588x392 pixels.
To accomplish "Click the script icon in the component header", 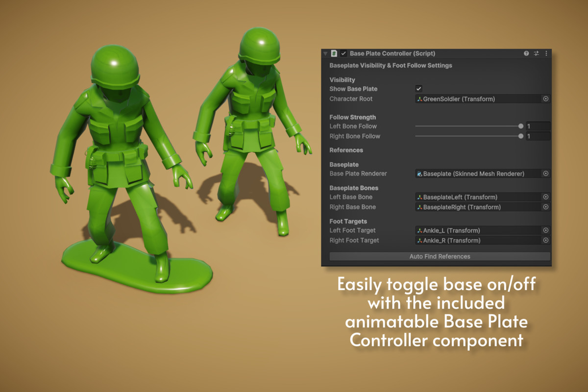I will coord(335,53).
